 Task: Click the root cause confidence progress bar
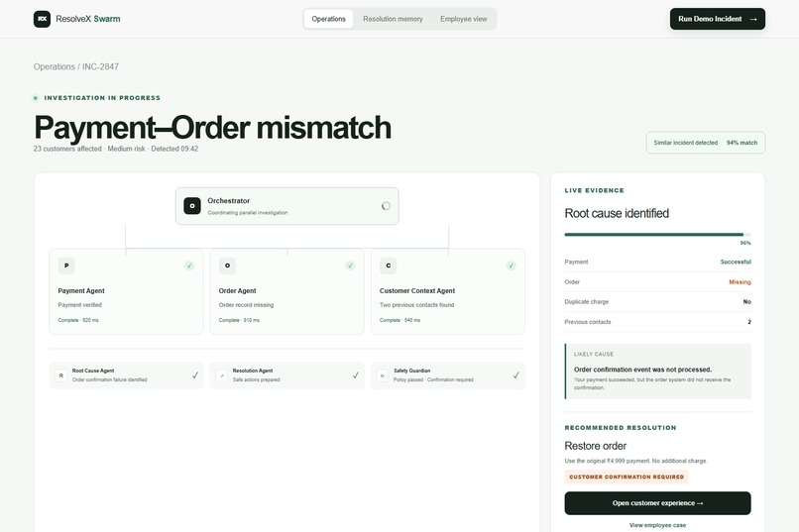coord(657,235)
